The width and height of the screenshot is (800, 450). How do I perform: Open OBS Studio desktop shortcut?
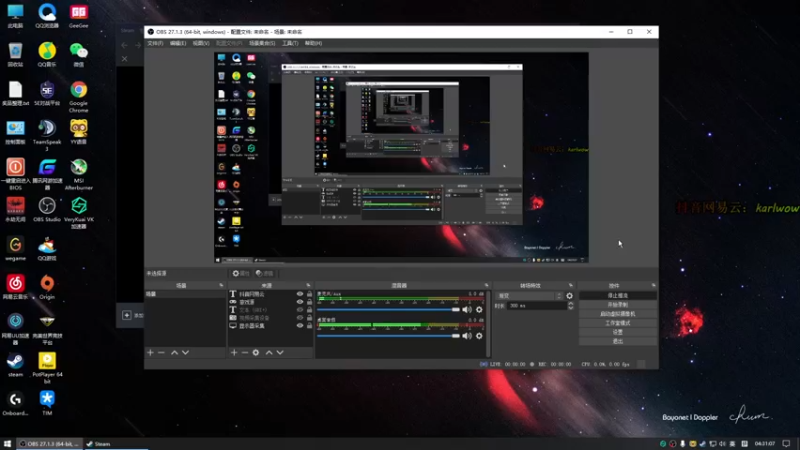47,210
